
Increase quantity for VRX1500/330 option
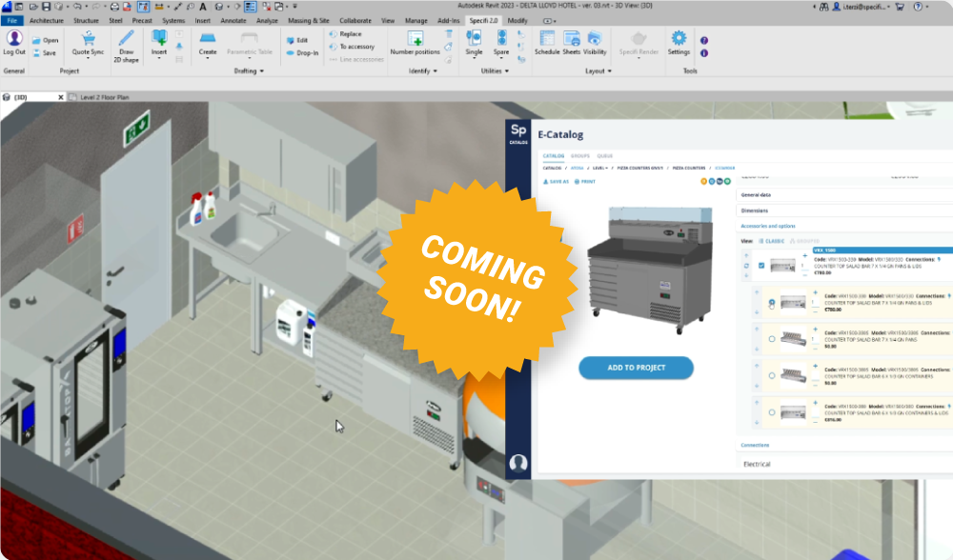coord(815,292)
